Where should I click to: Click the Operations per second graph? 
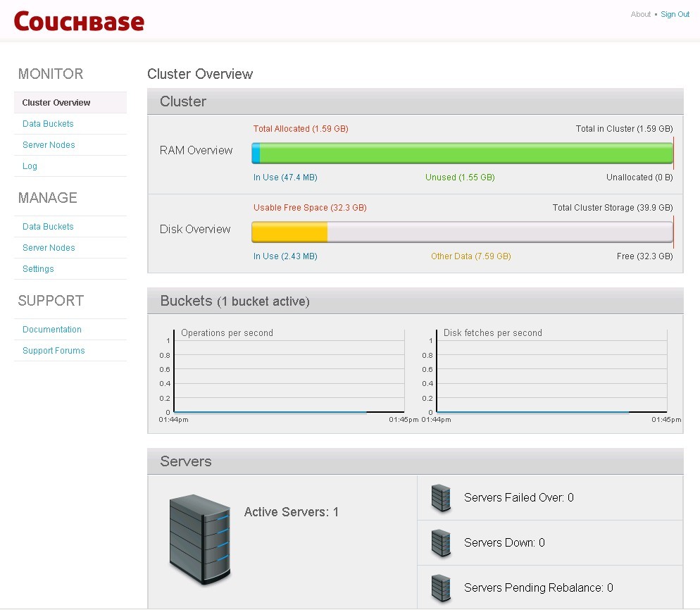tap(289, 373)
